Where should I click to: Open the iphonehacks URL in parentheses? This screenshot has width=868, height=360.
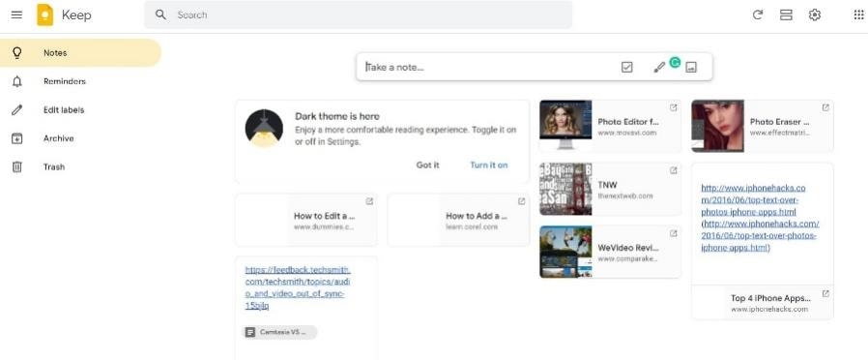tap(760, 235)
